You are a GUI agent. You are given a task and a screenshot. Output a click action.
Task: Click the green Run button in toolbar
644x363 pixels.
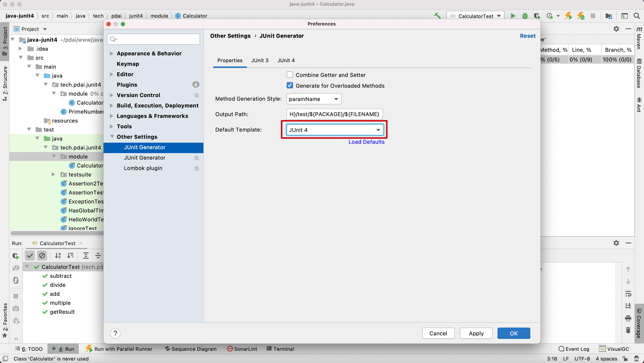click(513, 16)
